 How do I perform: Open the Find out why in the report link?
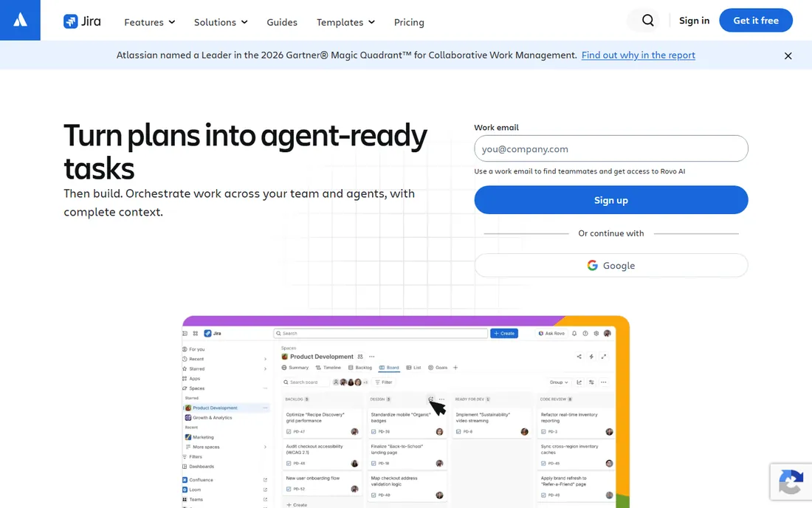click(x=638, y=55)
